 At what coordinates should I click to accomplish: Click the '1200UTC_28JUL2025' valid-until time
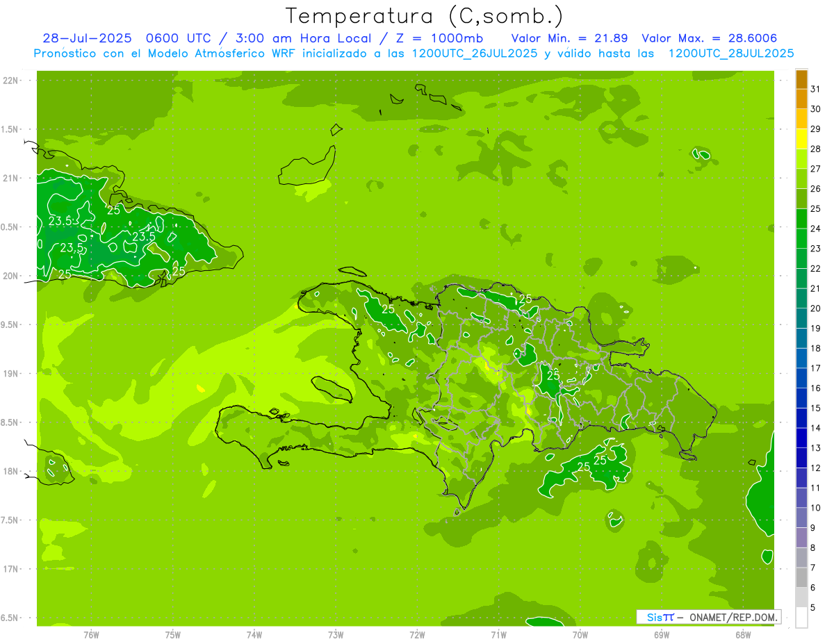pyautogui.click(x=731, y=53)
